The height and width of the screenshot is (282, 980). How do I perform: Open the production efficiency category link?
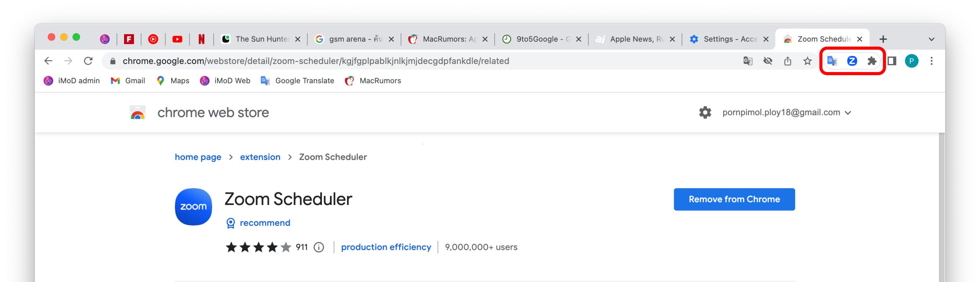pyautogui.click(x=386, y=247)
